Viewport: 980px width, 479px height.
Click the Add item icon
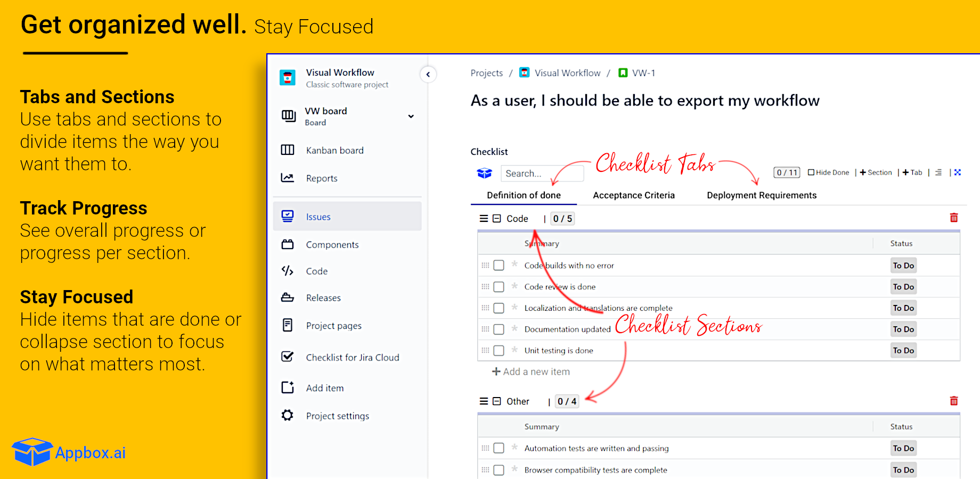pos(288,387)
